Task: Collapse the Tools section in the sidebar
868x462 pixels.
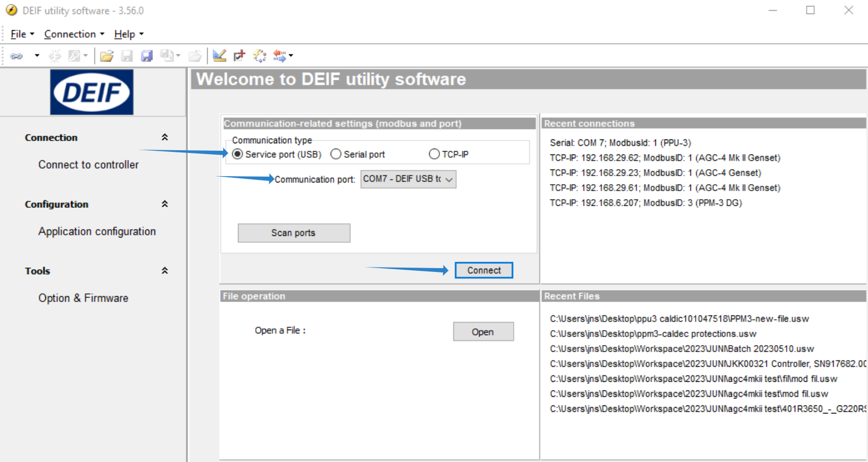Action: pos(165,271)
